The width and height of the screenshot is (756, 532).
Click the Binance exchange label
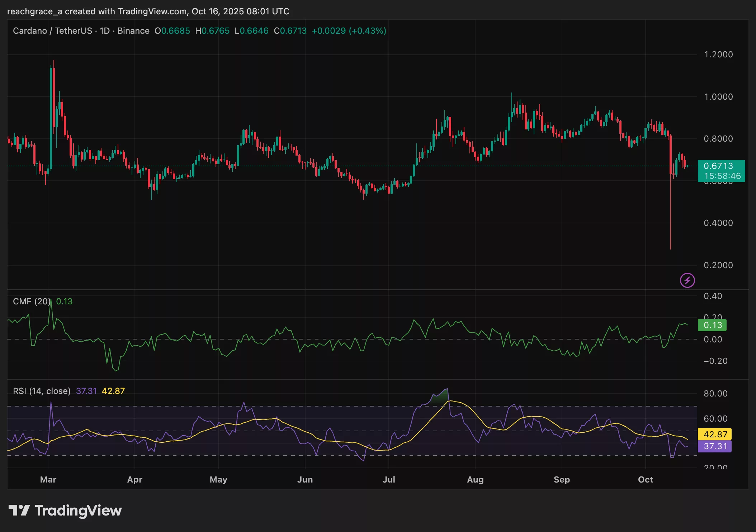(x=133, y=31)
